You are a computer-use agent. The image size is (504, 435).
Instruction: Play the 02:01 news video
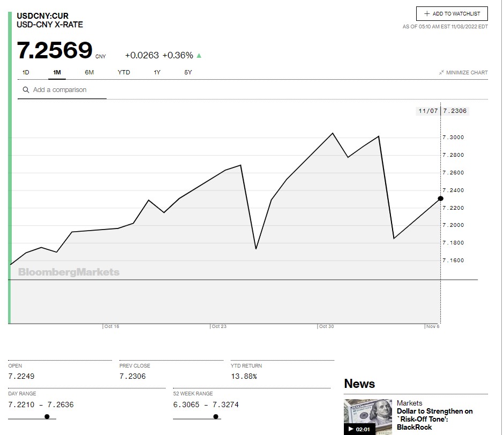(x=359, y=429)
